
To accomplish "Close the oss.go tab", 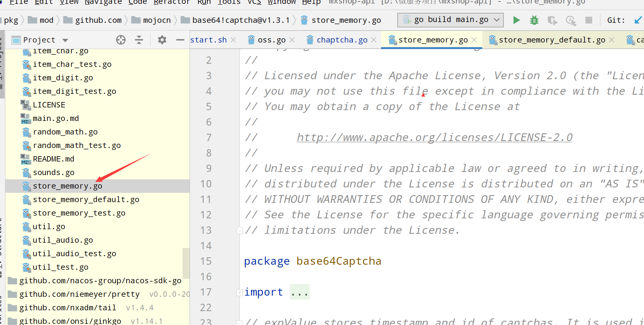I will pyautogui.click(x=292, y=40).
